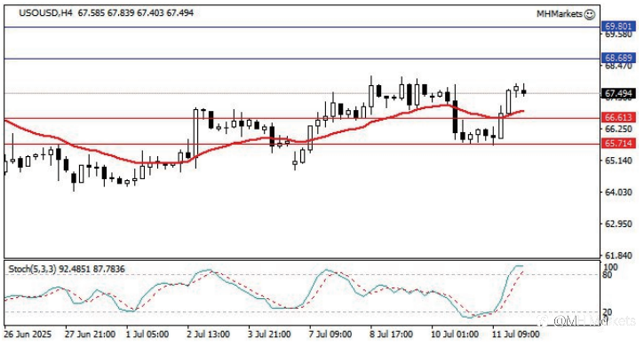This screenshot has height=346, width=644.
Task: Click the 8 Jul 17:00 time label
Action: [392, 334]
